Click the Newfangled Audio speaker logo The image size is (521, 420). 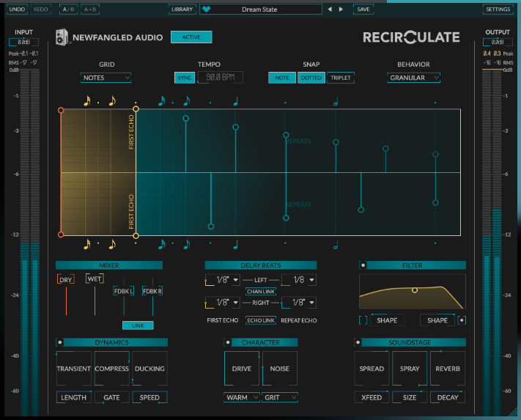pos(62,37)
